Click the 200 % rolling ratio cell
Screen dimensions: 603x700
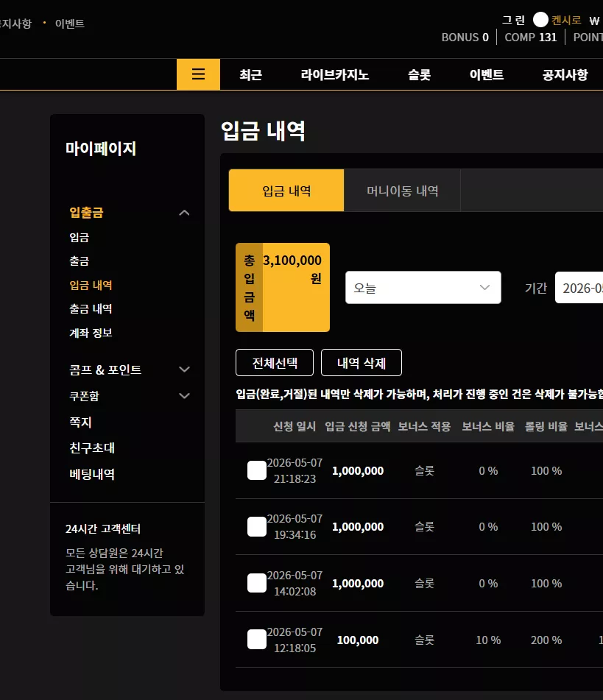coord(546,640)
